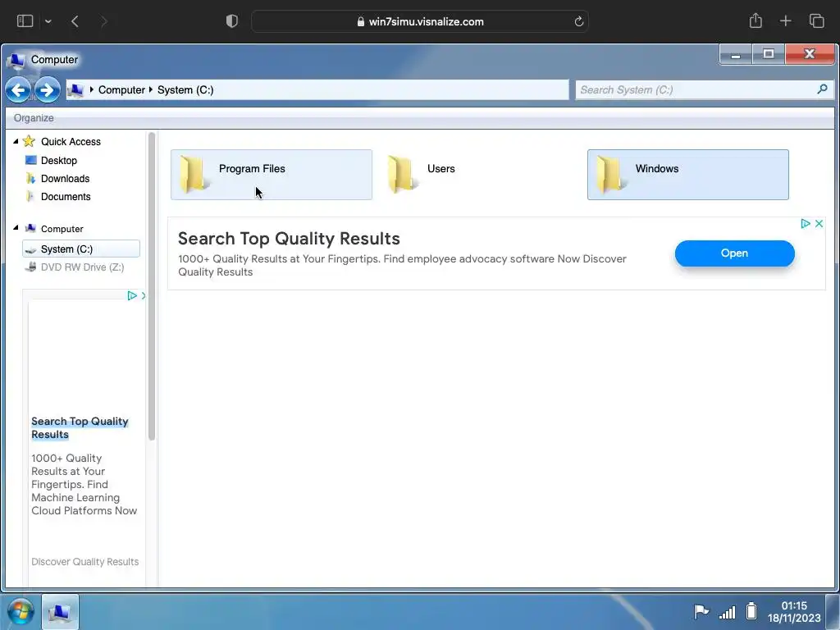Open the Users folder
This screenshot has height=630, width=840.
[x=479, y=175]
